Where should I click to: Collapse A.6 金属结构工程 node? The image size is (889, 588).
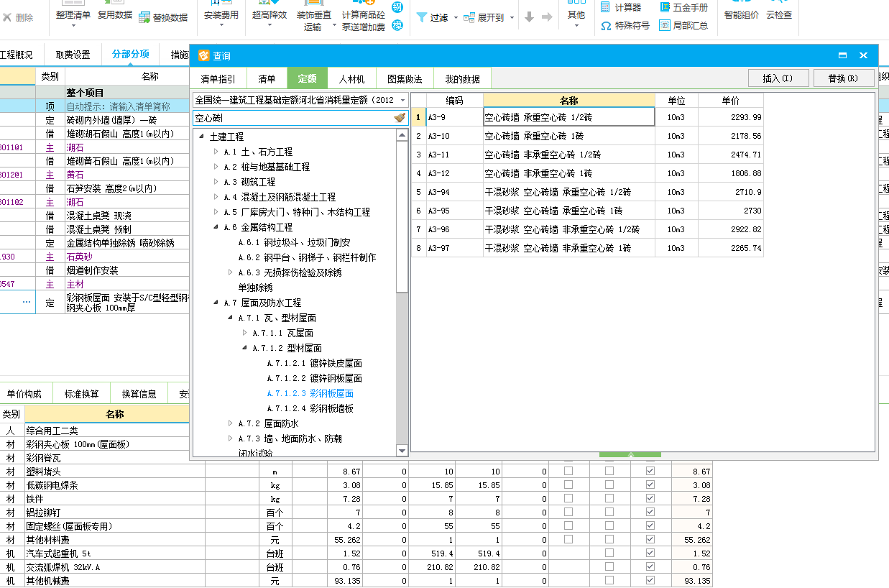point(216,227)
